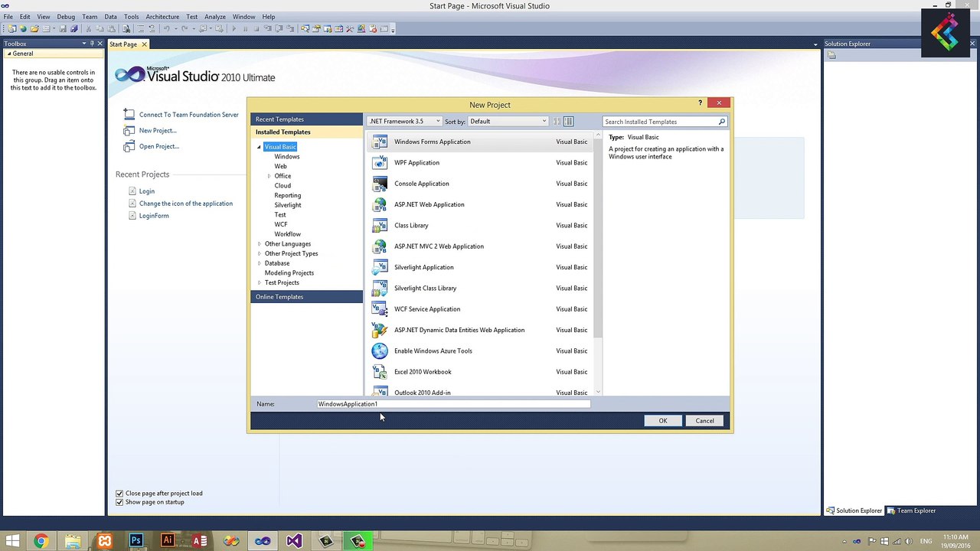Click the Save All toolbar icon
Screen dimensions: 980x551
(73, 29)
